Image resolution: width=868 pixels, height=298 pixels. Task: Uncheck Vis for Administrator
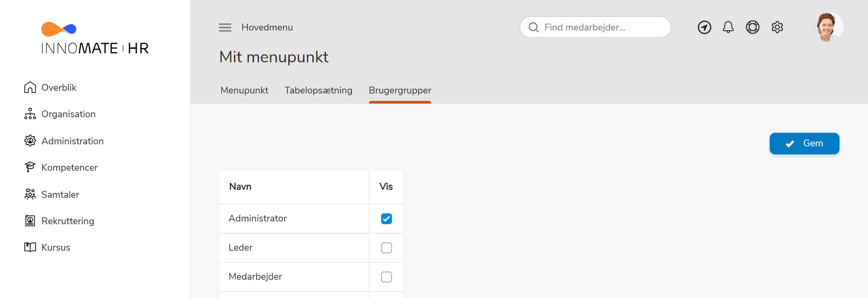tap(386, 219)
